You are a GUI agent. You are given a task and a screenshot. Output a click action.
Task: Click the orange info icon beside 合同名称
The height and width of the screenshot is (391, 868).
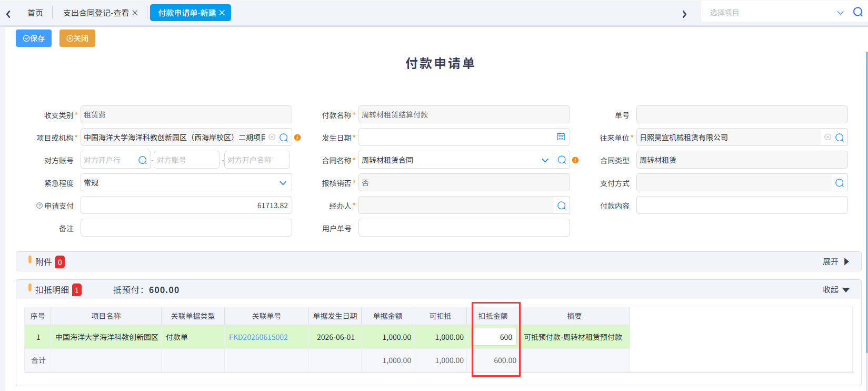pyautogui.click(x=575, y=160)
